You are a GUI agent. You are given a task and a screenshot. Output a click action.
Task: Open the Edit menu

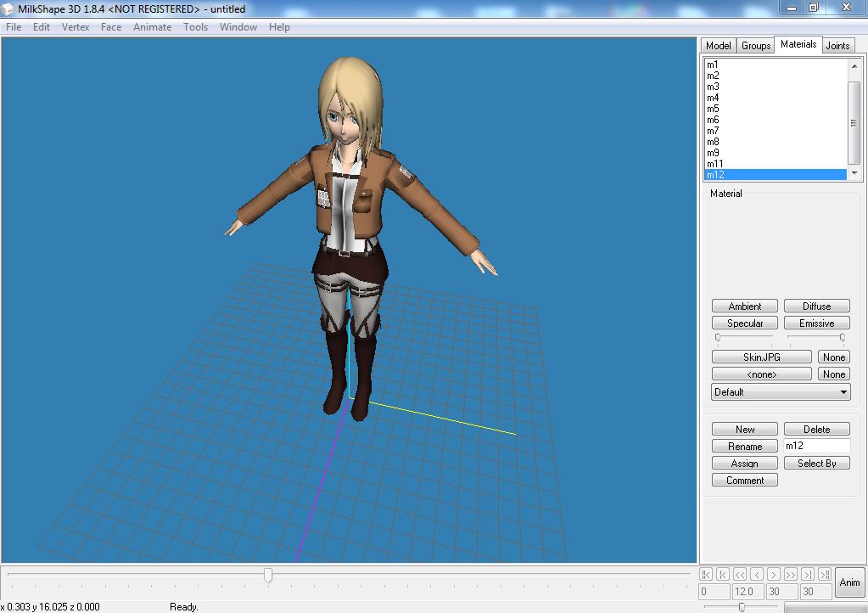42,27
